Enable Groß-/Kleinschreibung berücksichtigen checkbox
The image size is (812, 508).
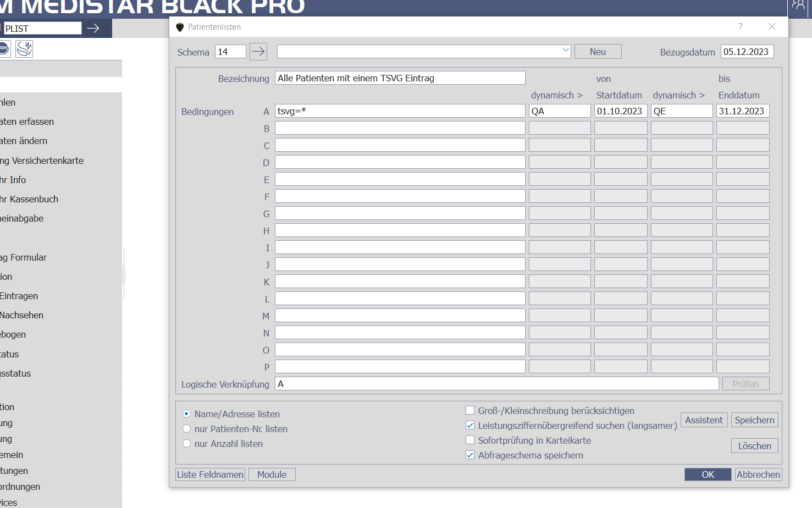coord(470,411)
